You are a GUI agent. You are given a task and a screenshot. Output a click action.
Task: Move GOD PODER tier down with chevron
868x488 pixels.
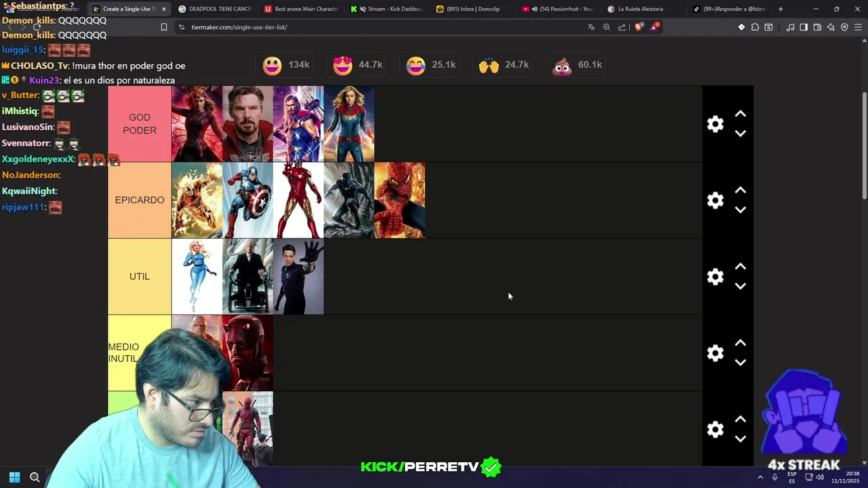(x=741, y=134)
